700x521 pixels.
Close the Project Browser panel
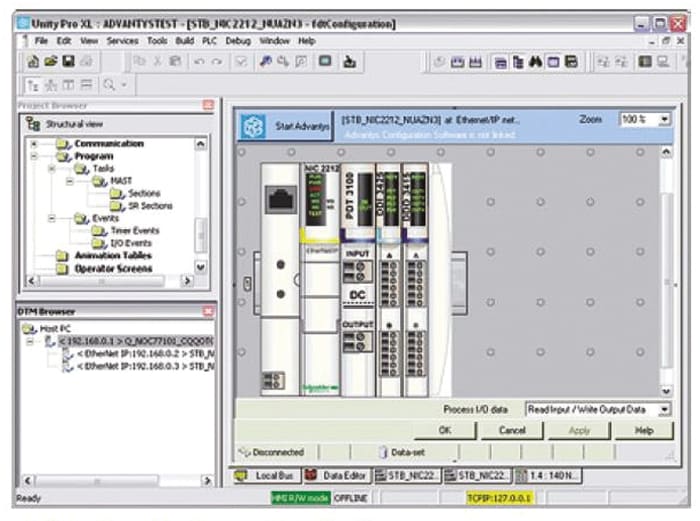pyautogui.click(x=208, y=105)
